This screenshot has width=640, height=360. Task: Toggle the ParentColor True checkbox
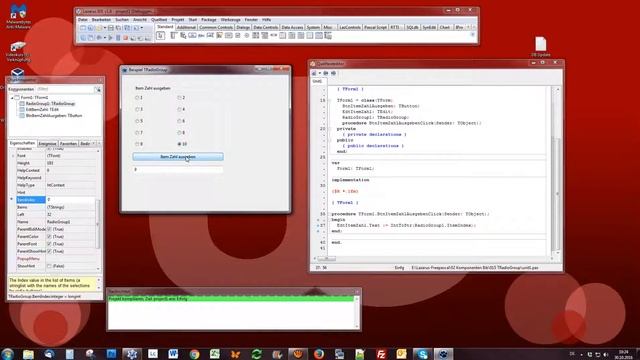[x=49, y=237]
